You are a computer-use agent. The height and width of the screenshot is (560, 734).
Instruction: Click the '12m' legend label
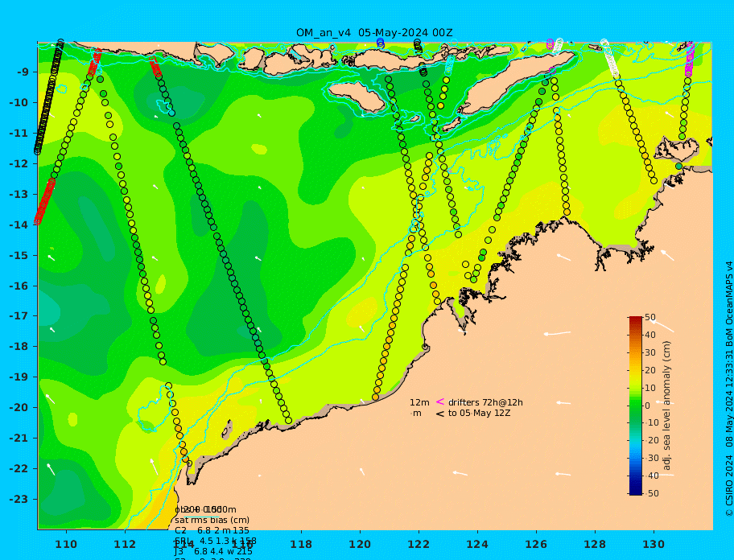pos(419,402)
